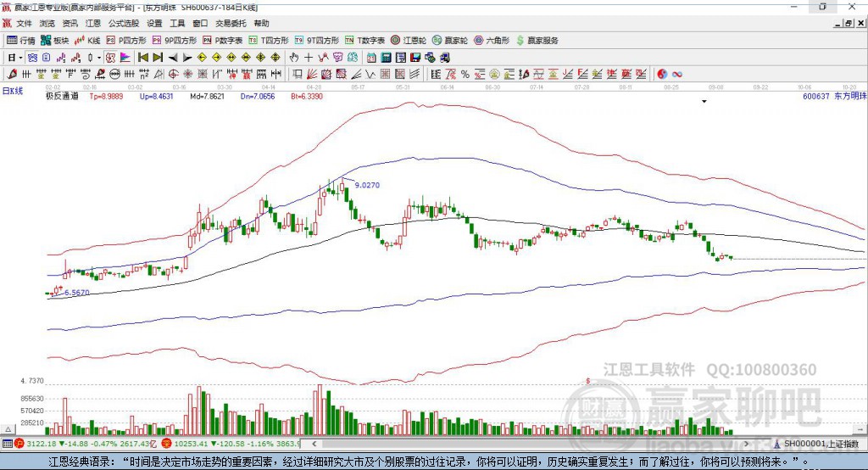Open the 浏览 menu

47,23
